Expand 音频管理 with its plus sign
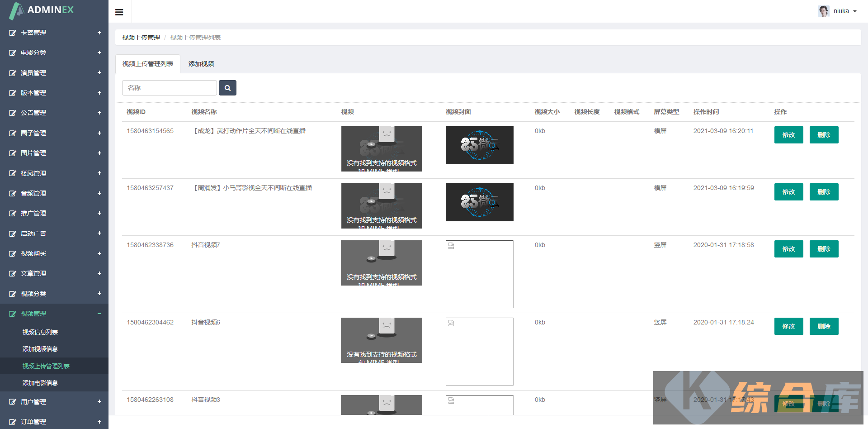The width and height of the screenshot is (868, 429). pyautogui.click(x=99, y=193)
